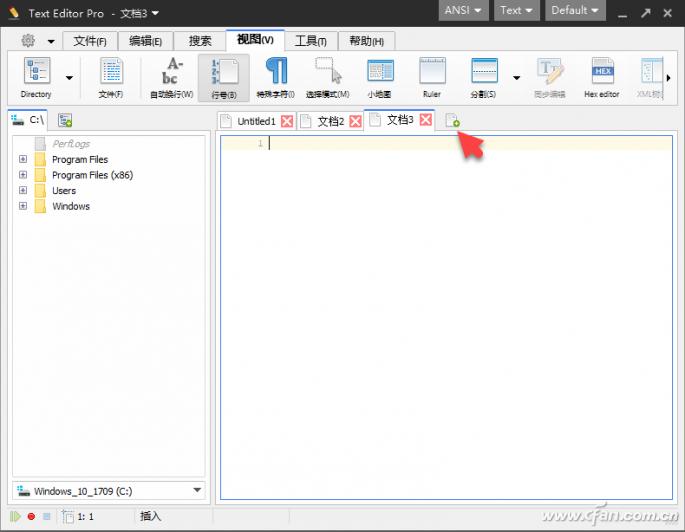685x532 pixels.
Task: Open the ANSI encoding dropdown
Action: (464, 11)
